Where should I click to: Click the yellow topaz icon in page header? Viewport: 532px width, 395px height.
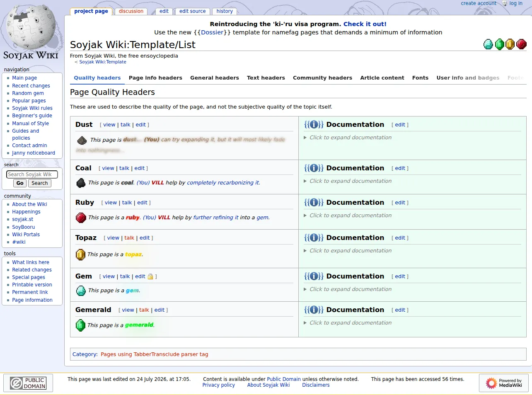click(510, 44)
